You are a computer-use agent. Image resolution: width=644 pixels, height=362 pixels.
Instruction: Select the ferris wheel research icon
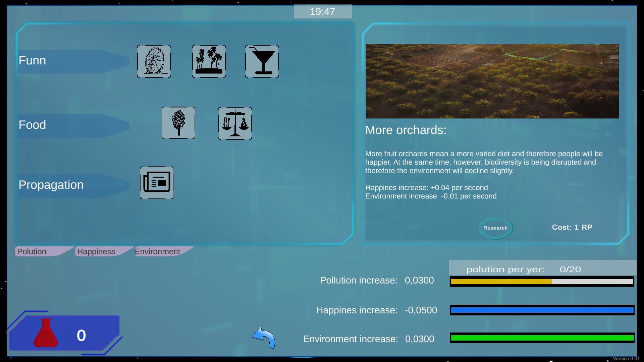tap(154, 61)
